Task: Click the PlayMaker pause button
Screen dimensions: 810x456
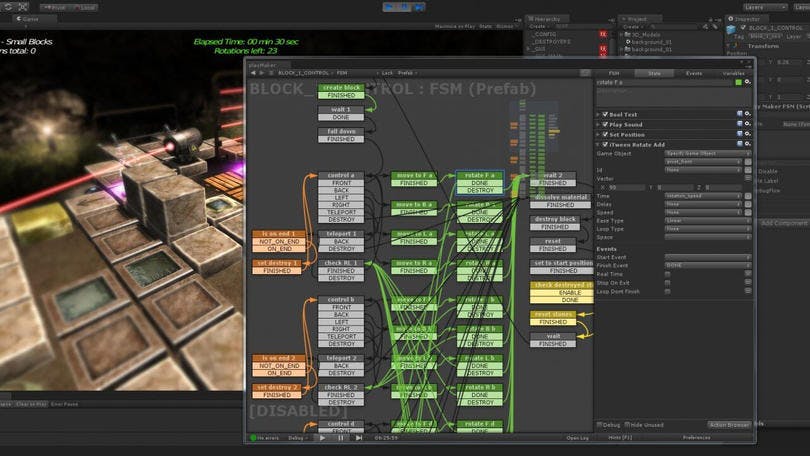Action: coord(340,437)
